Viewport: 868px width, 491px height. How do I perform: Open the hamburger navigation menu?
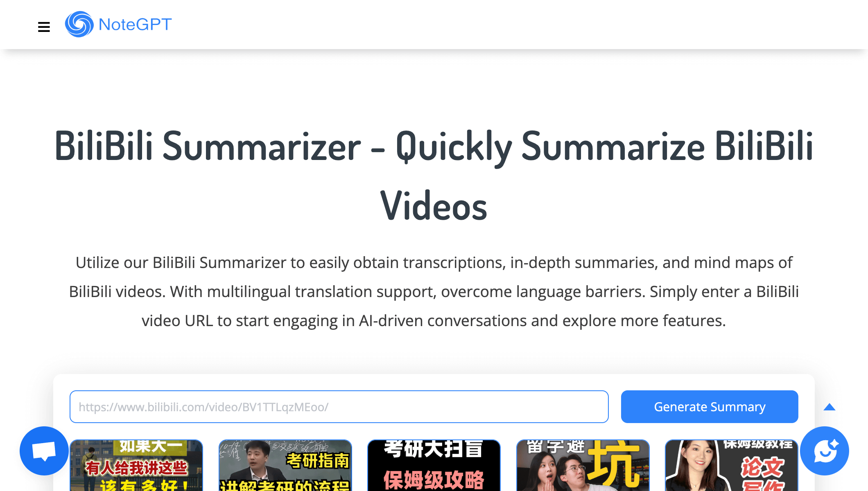[x=44, y=27]
